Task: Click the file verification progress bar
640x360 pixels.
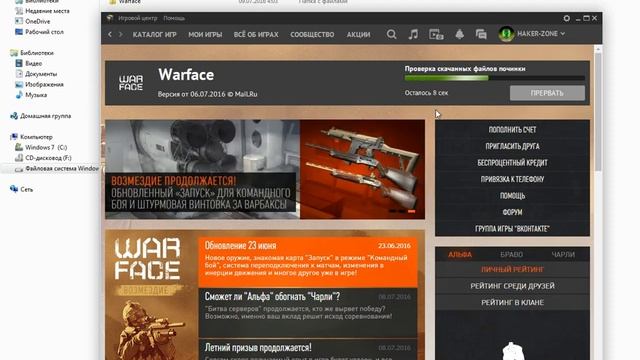Action: click(x=495, y=78)
